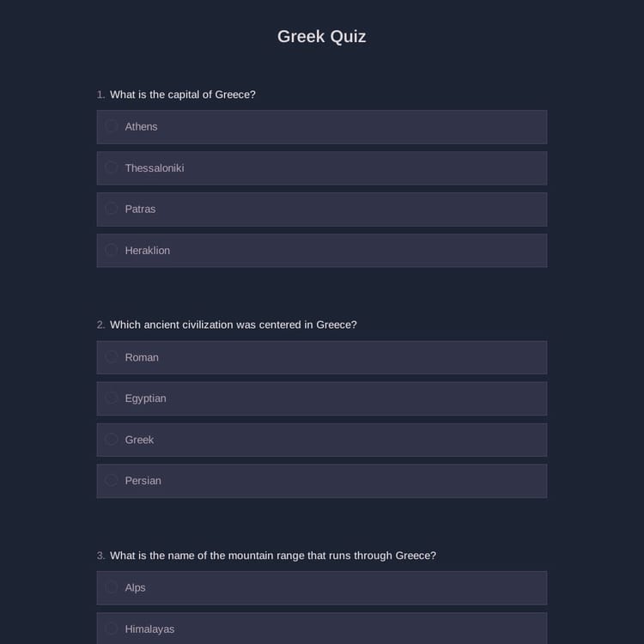Click the ancient civilization question text
Viewport: 644px width, 644px height.
233,325
